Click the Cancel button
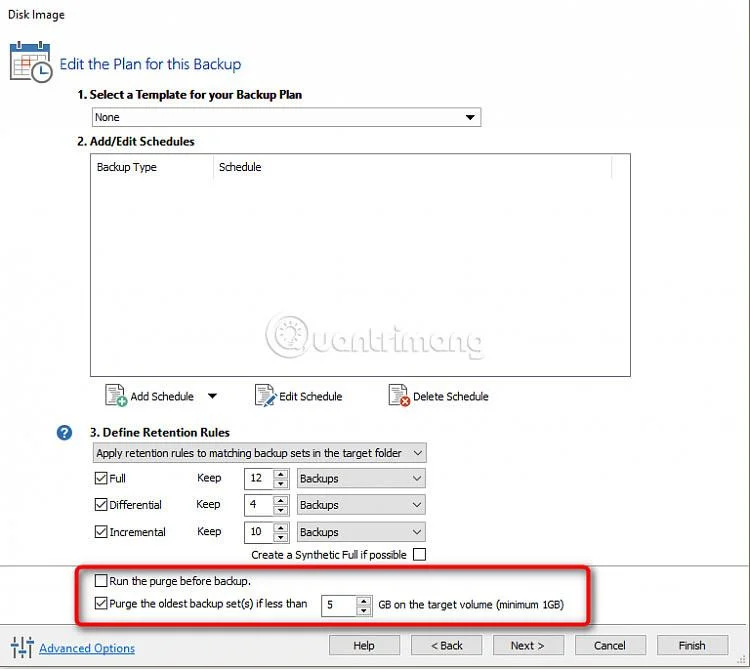The width and height of the screenshot is (750, 669). (610, 645)
